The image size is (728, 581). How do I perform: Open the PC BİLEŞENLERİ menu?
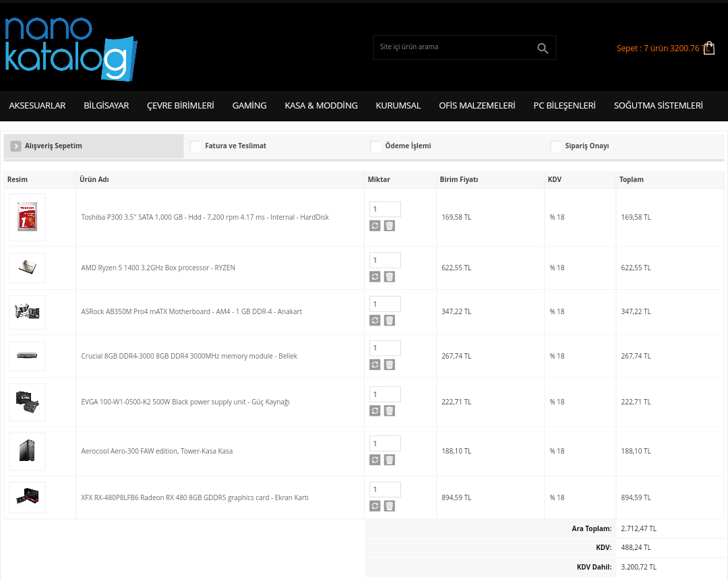click(x=565, y=105)
